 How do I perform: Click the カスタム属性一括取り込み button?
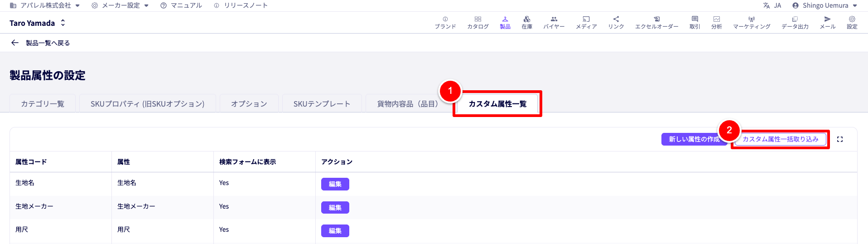pos(780,139)
